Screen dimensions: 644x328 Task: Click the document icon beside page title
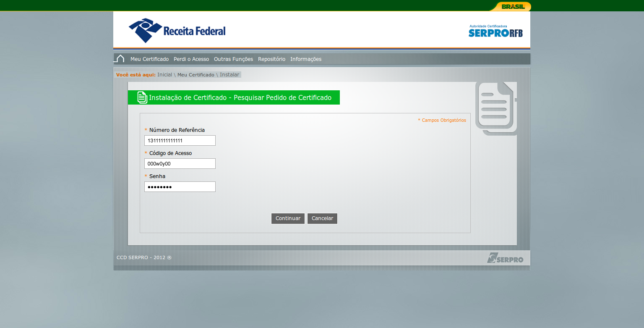coord(142,97)
